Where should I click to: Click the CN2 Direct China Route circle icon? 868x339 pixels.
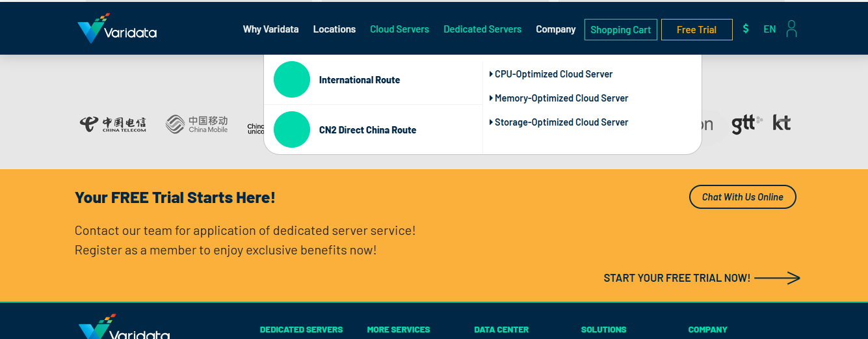(292, 129)
